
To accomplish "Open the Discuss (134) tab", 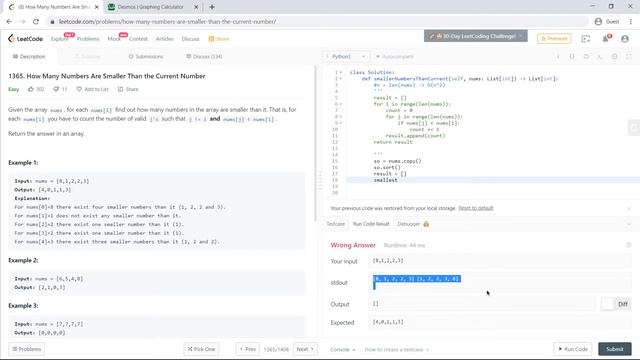I will pyautogui.click(x=204, y=56).
